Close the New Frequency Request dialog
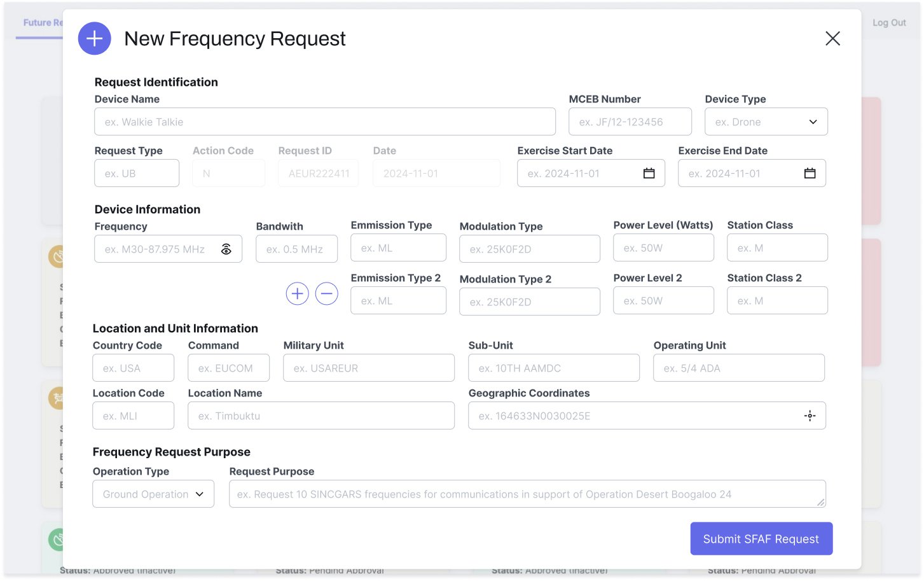Screen dimensions: 924x581 (x=832, y=39)
